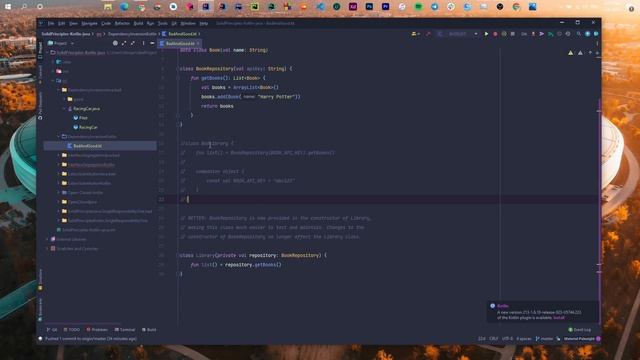Screen dimensions: 640x360
Task: Select opened file locate icon in Project panel
Action: 115,43
